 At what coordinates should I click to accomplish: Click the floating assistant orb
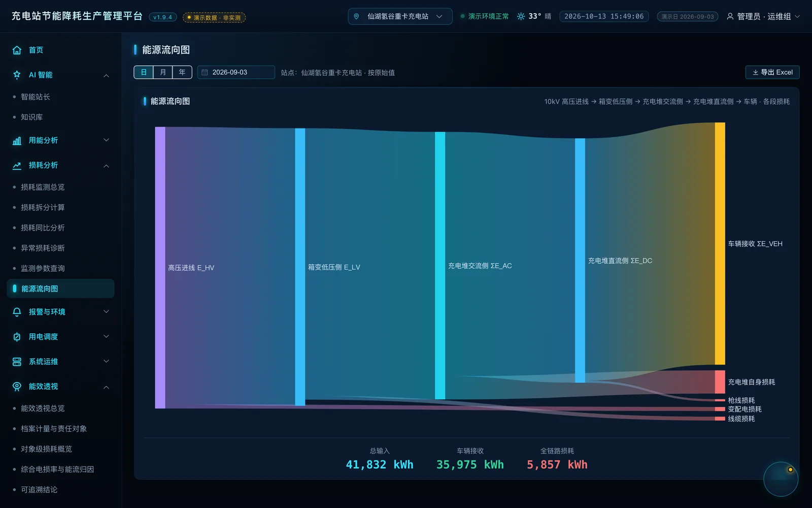click(x=781, y=479)
